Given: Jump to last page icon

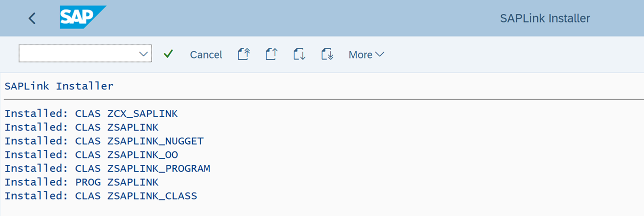Looking at the screenshot, I should tap(327, 54).
